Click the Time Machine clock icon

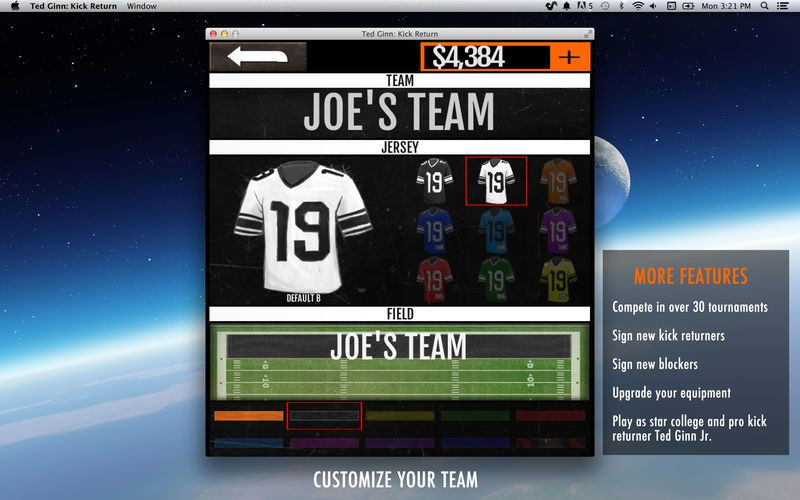605,6
